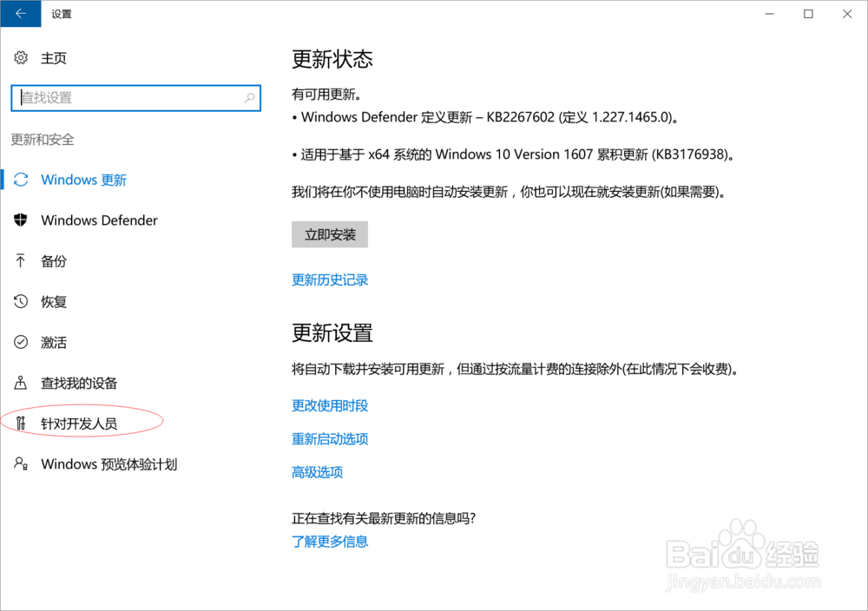Click the 备份 upward arrow icon
Screen dimensions: 868x611
point(21,260)
